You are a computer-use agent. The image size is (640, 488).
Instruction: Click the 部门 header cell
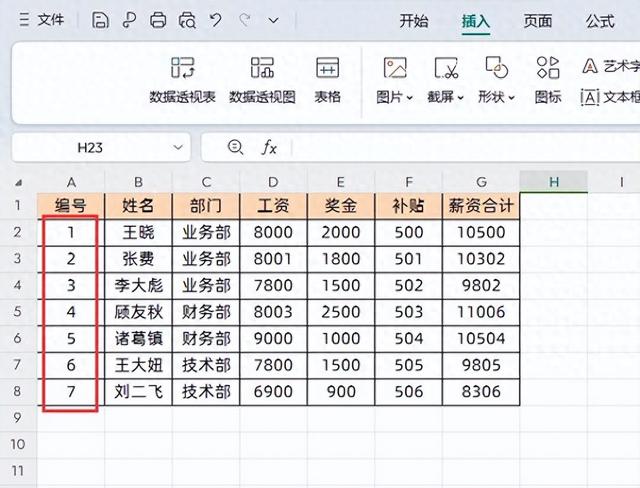tap(206, 206)
